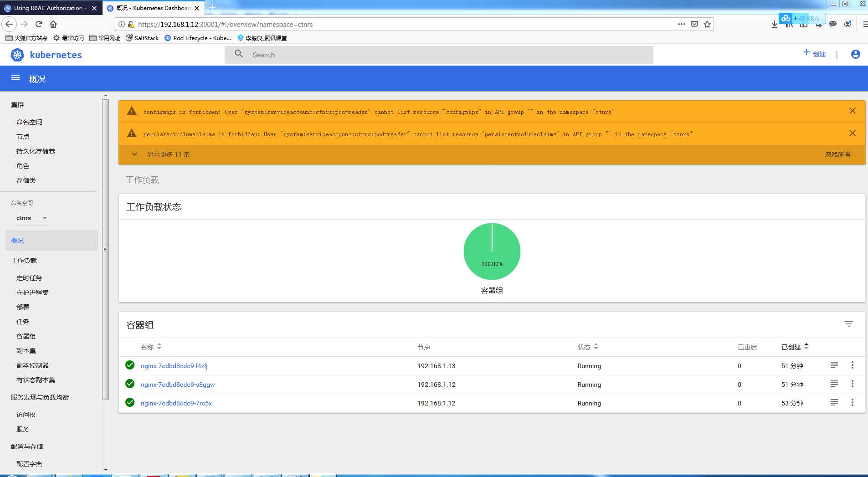Open the hamburger navigation menu
The width and height of the screenshot is (868, 477).
[x=15, y=78]
